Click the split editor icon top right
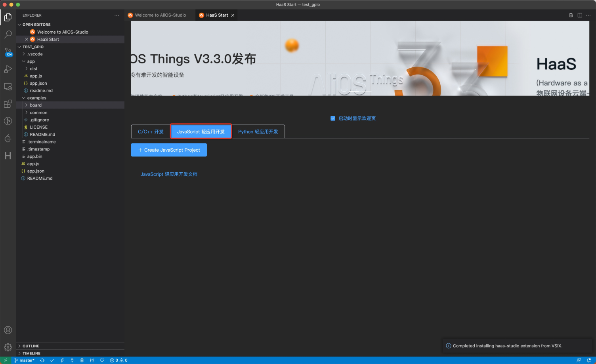The height and width of the screenshot is (364, 596). [580, 15]
